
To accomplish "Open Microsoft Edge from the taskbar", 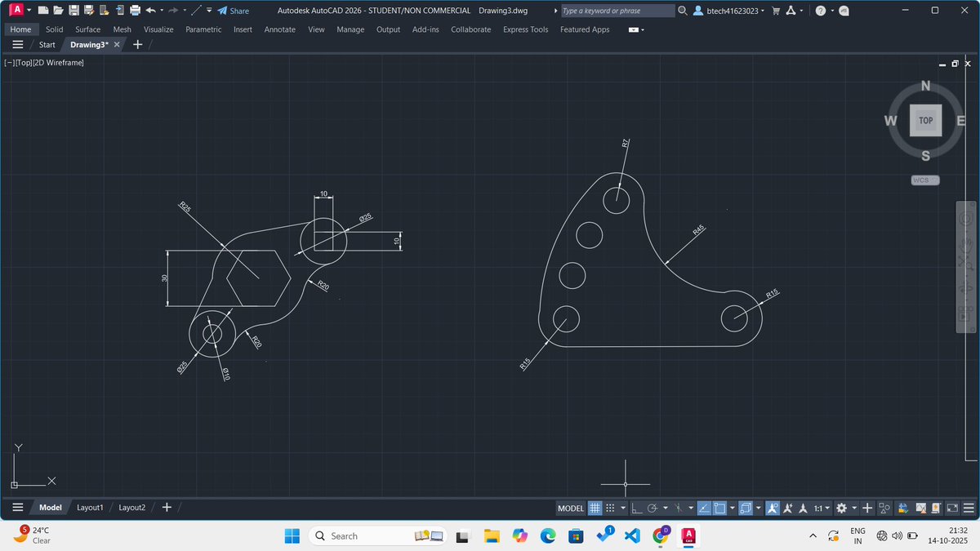I will coord(547,536).
